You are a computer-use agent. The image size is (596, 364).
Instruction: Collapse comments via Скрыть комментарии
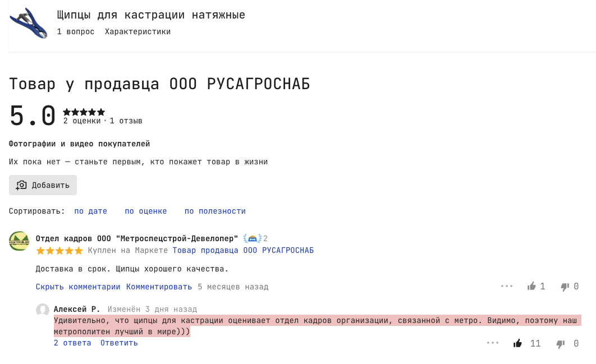click(78, 287)
